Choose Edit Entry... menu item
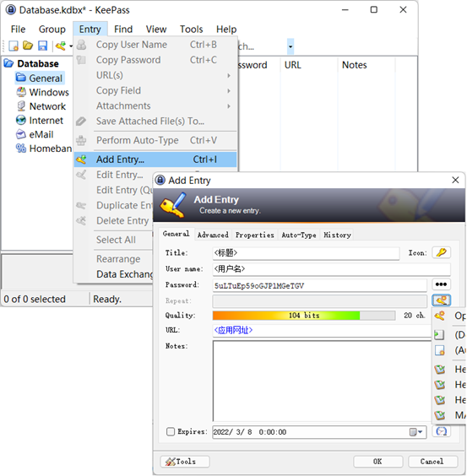The image size is (467, 476). click(119, 175)
